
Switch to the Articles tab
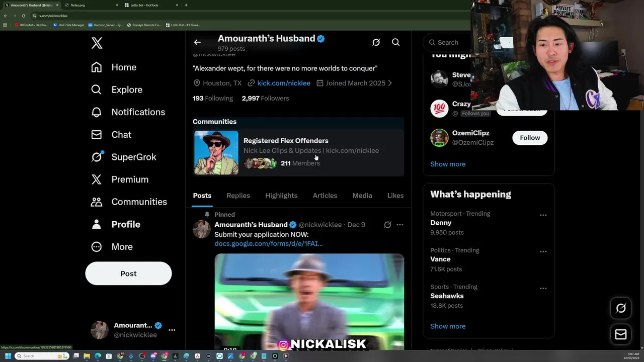(x=325, y=196)
